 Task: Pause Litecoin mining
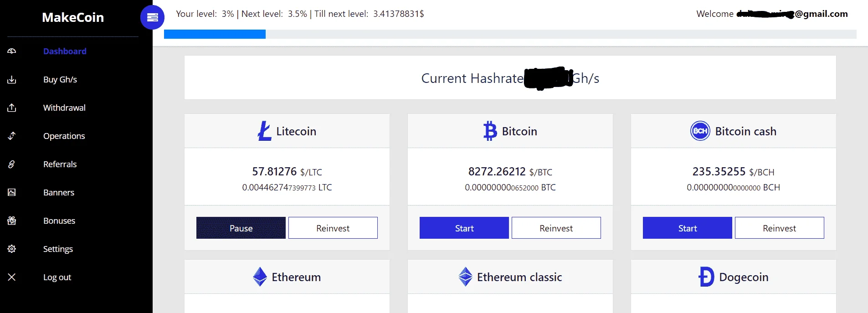(x=241, y=228)
